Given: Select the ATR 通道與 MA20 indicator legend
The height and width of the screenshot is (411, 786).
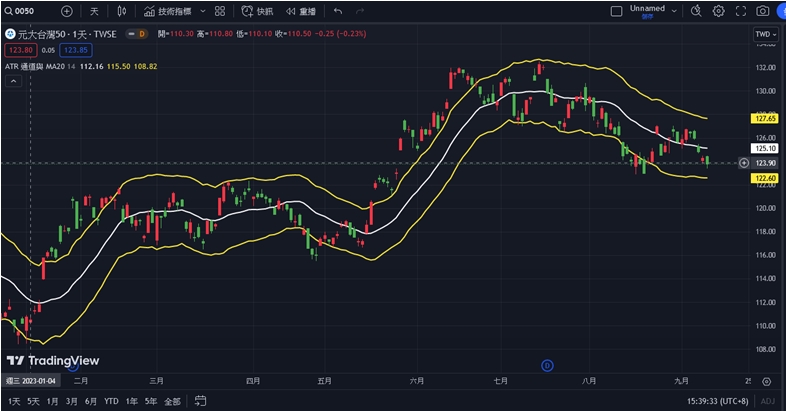Looking at the screenshot, I should click(x=35, y=66).
